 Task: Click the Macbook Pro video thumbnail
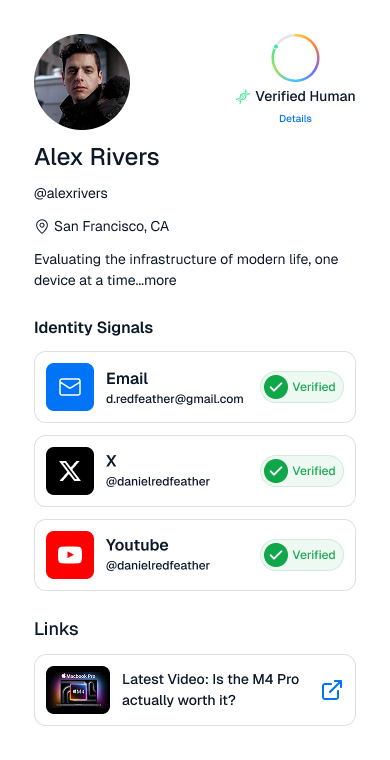click(78, 690)
